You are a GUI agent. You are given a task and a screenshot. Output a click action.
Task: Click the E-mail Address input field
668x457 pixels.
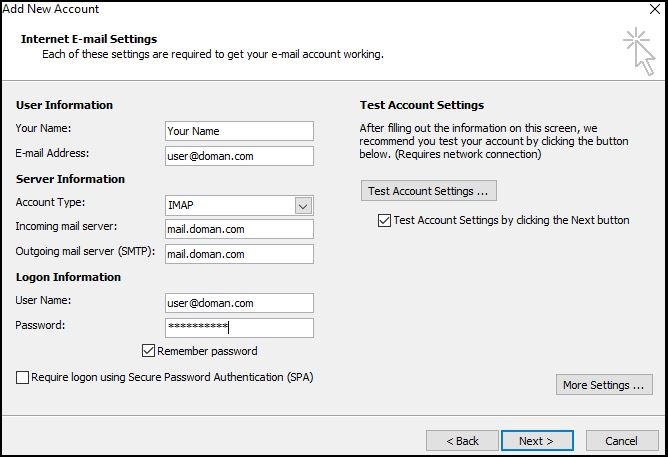tap(239, 156)
